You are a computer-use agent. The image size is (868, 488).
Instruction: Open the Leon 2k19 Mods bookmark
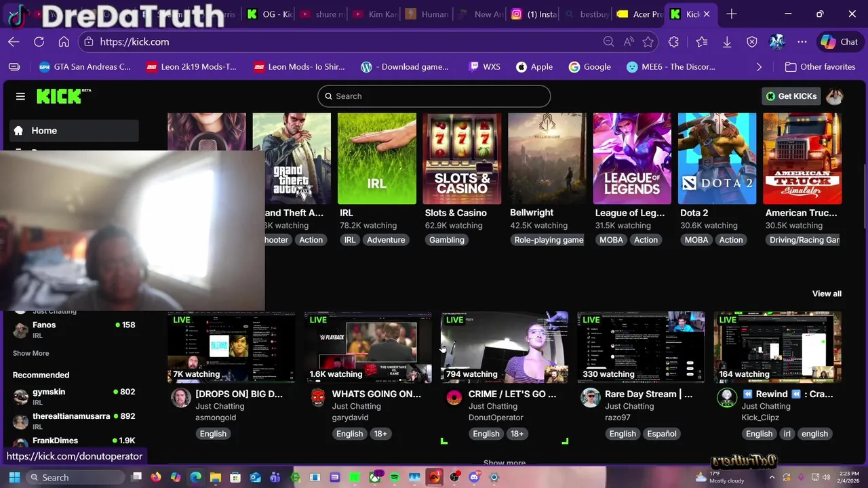(191, 67)
